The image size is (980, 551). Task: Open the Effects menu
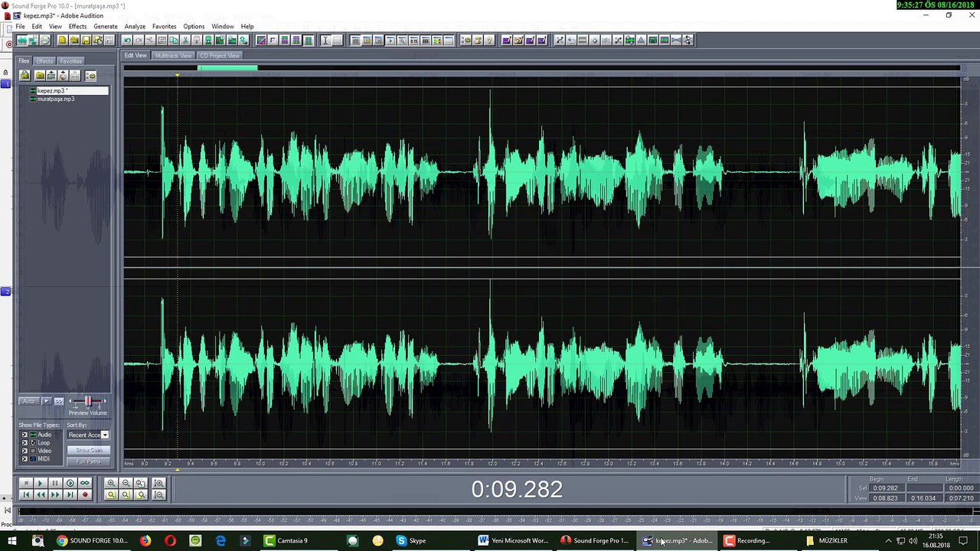click(x=77, y=26)
